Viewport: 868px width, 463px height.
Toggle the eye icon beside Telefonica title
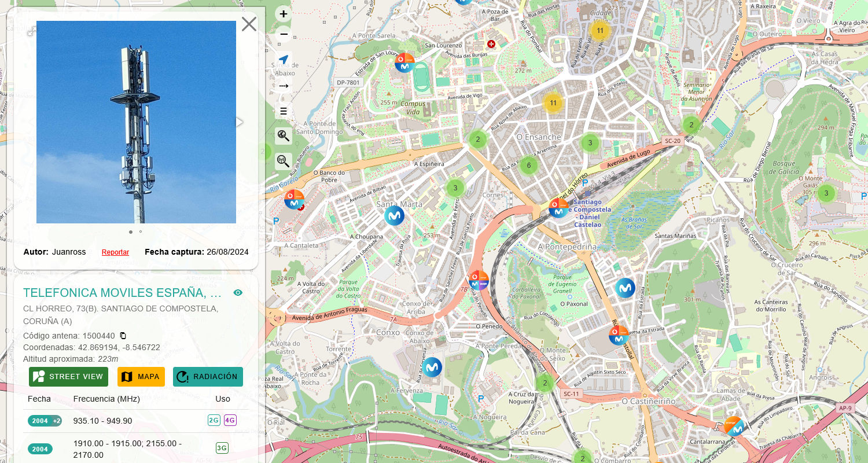tap(238, 293)
